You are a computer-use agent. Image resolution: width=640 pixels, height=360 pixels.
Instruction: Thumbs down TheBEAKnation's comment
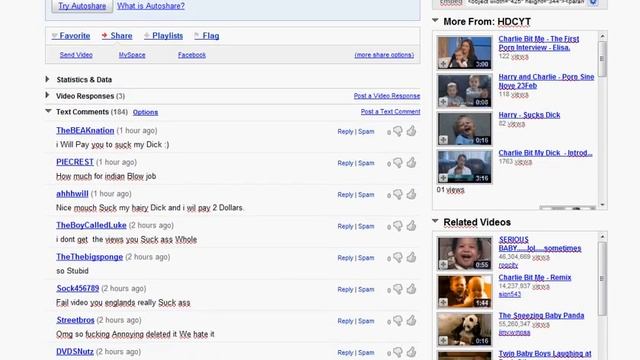[x=398, y=131]
